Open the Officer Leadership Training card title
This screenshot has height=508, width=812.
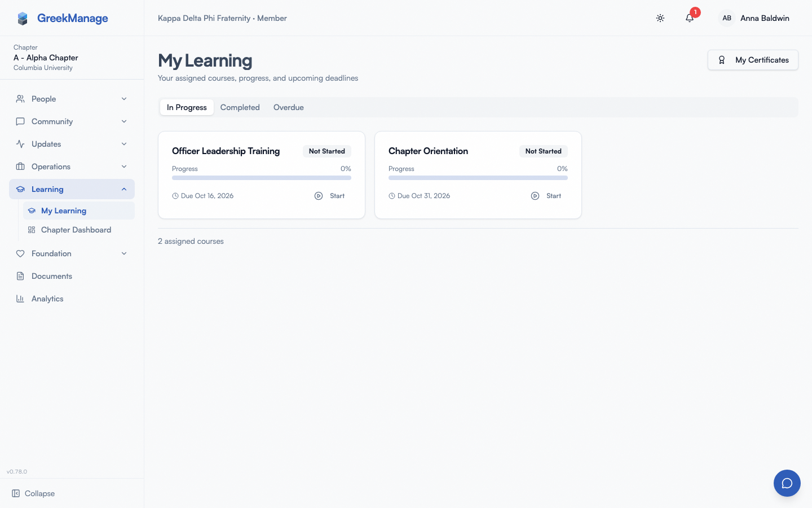[x=226, y=151]
